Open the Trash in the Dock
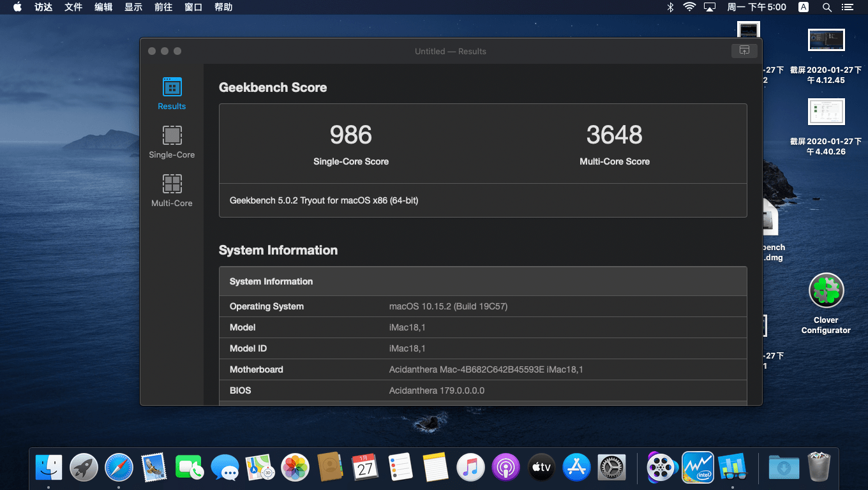The image size is (868, 490). tap(818, 468)
